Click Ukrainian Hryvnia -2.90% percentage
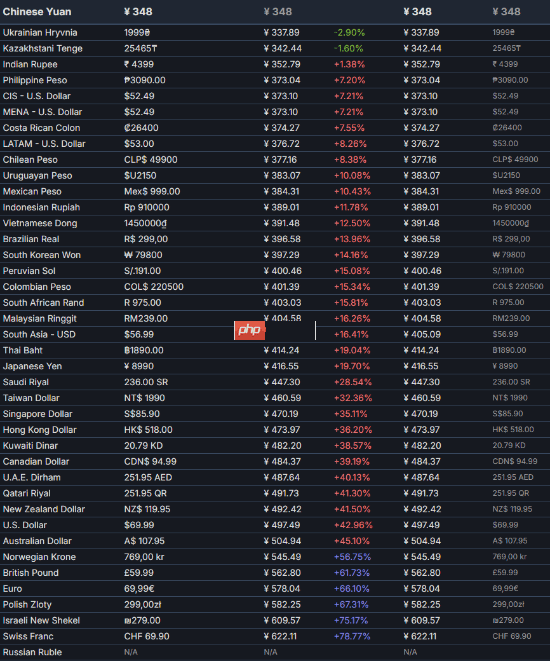 349,32
